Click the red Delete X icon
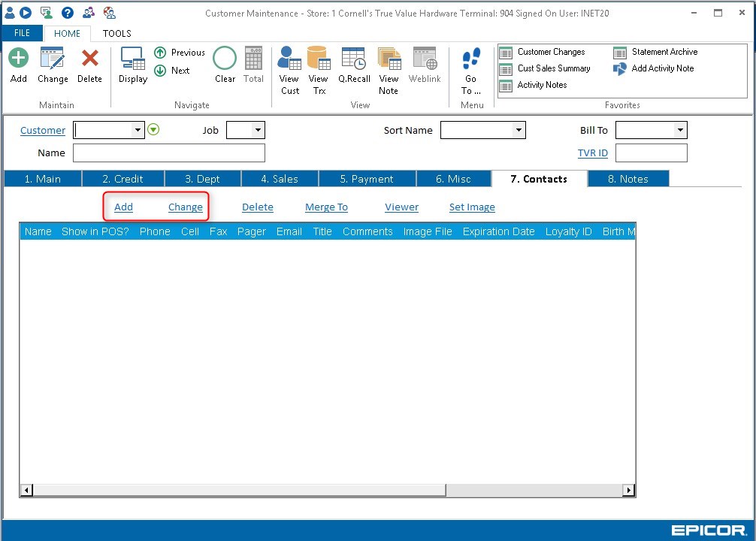Screen dimensions: 756x541 tap(90, 59)
